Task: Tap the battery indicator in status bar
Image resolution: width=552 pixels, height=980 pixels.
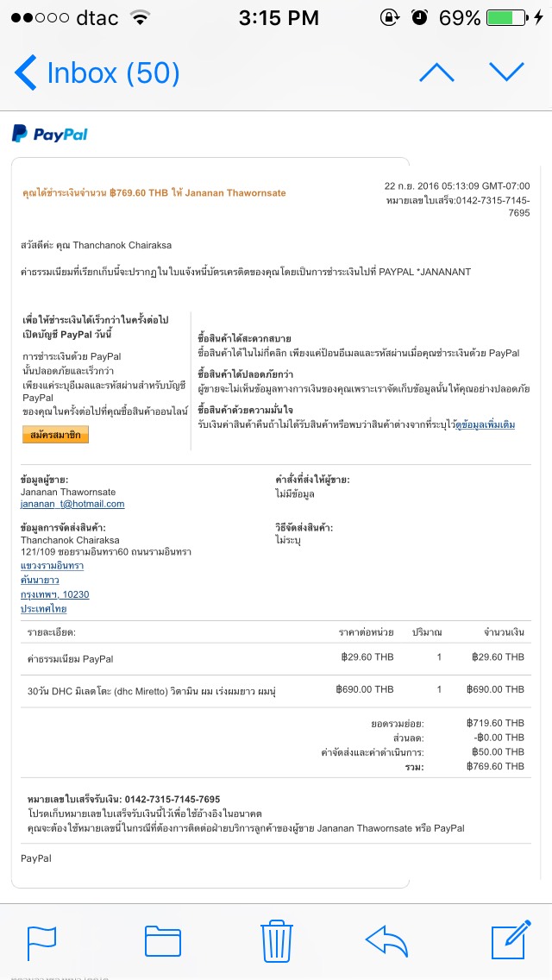Action: tap(505, 18)
